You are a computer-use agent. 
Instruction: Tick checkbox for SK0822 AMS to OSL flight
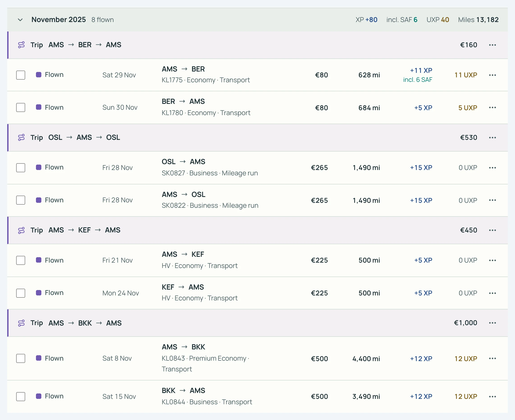point(20,200)
